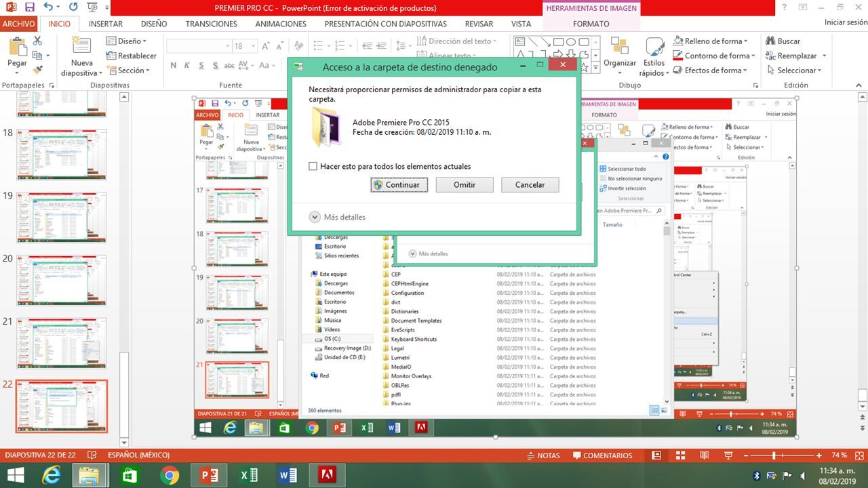
Task: Click the Format Painter brush icon
Action: tap(37, 70)
